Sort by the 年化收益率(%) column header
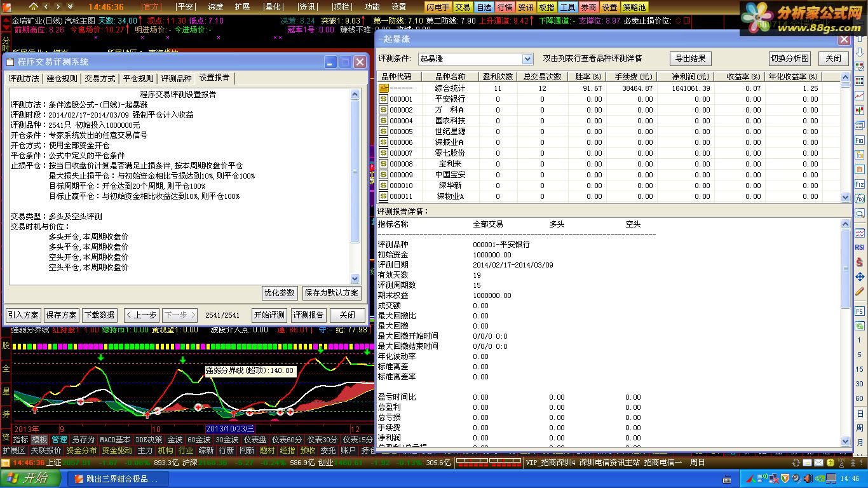 coord(794,77)
